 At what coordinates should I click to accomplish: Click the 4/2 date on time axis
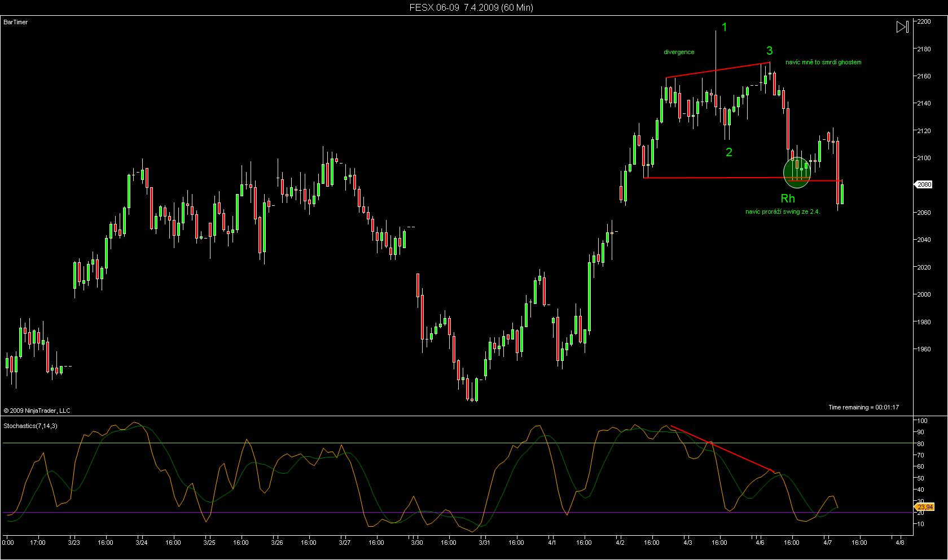point(620,543)
